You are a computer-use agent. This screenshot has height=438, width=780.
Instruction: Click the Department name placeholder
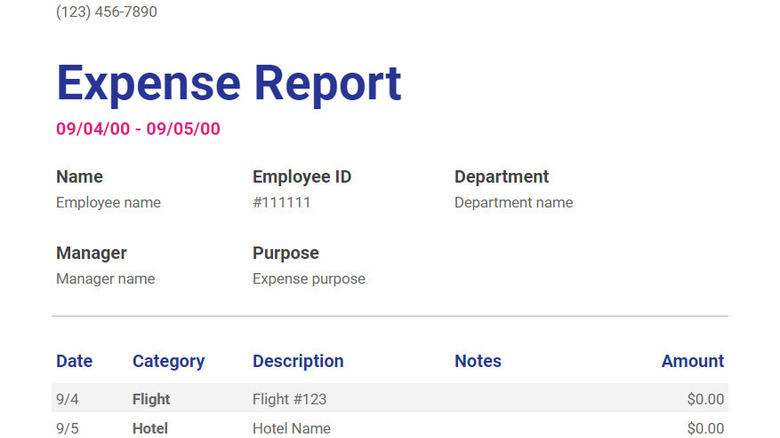point(513,203)
